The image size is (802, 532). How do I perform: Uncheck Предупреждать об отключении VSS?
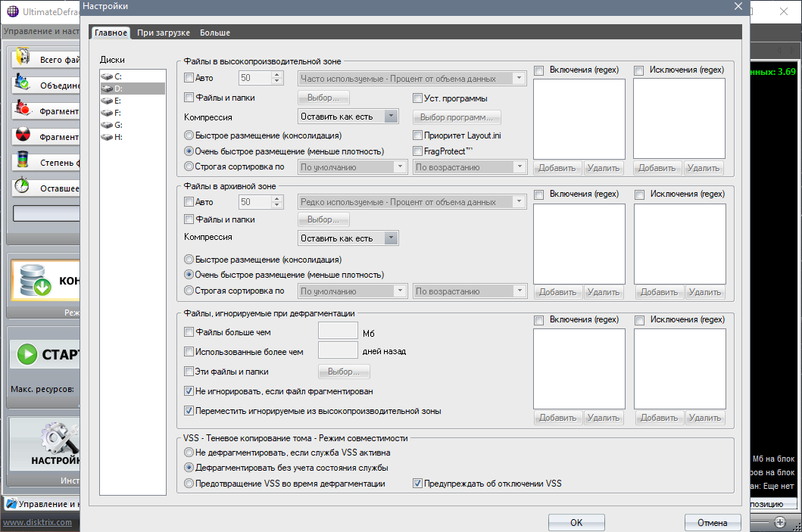(417, 483)
